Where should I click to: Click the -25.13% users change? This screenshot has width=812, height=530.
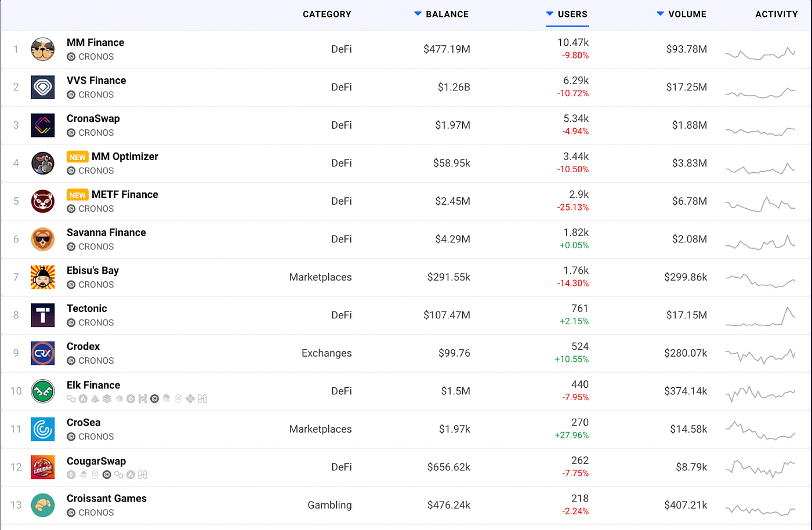[572, 208]
